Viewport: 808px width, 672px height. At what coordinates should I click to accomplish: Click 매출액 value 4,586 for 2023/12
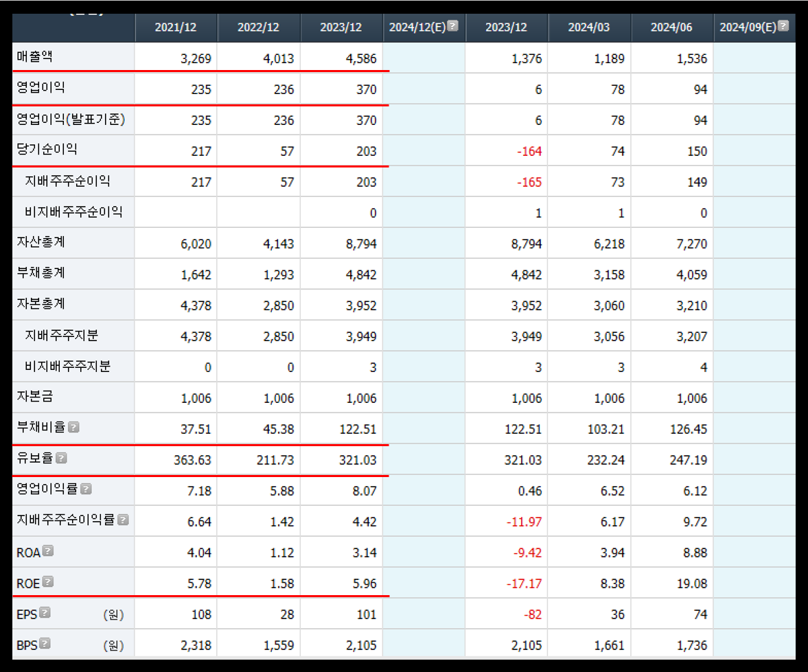pos(361,59)
